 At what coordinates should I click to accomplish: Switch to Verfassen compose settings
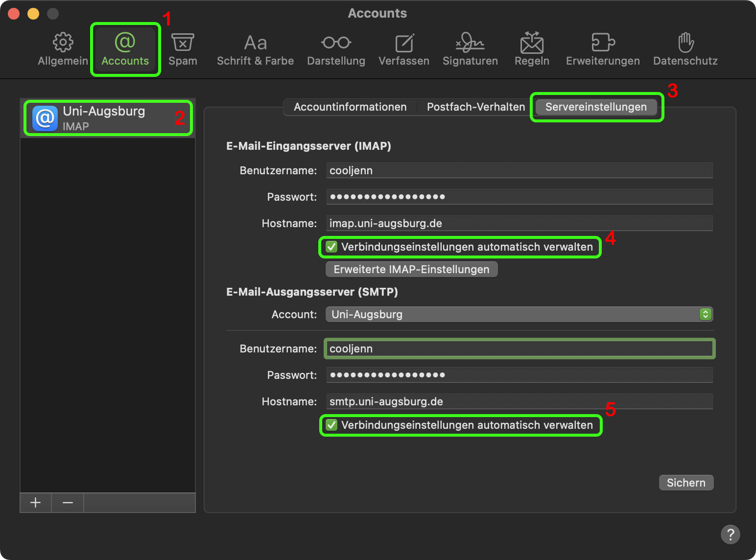pyautogui.click(x=404, y=49)
